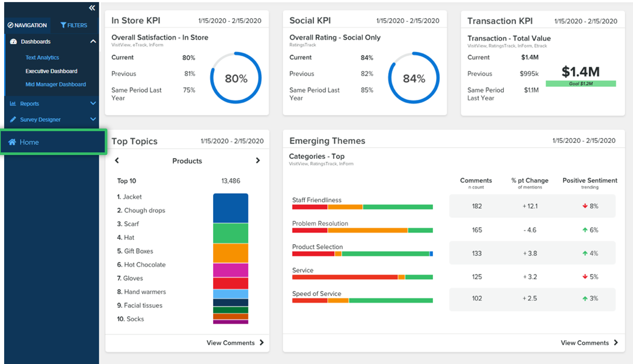Select Executive Dashboard in sidebar
The width and height of the screenshot is (633, 364).
click(x=51, y=71)
